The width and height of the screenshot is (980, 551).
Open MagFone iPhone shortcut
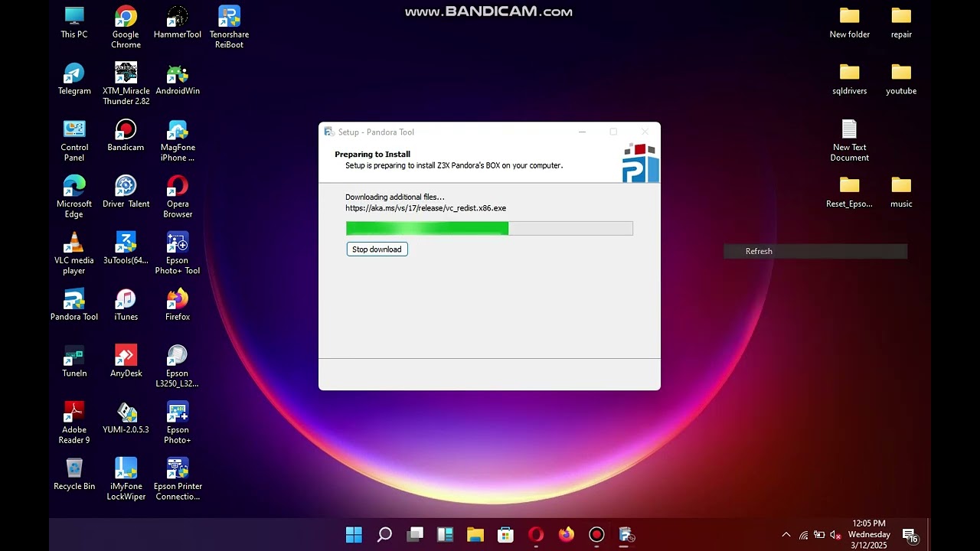click(178, 141)
